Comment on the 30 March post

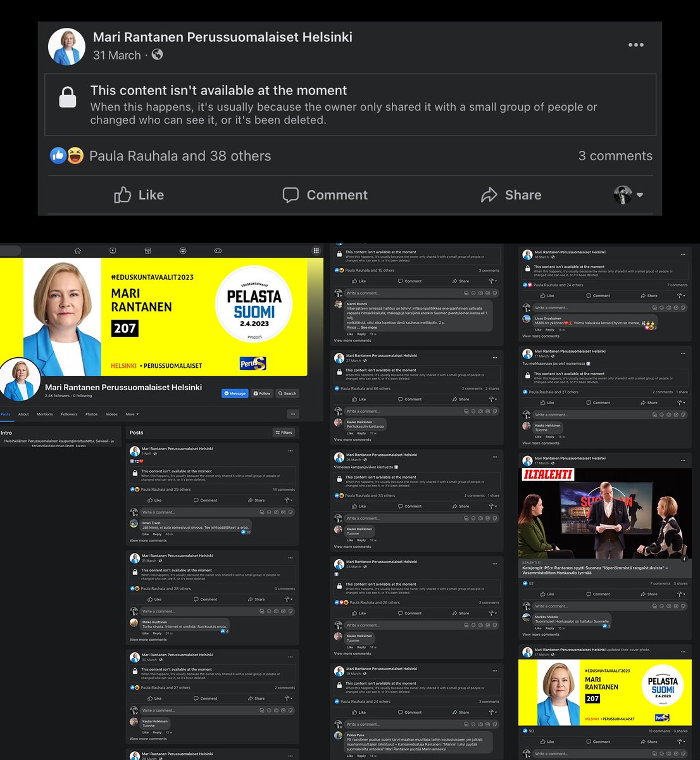[x=205, y=699]
